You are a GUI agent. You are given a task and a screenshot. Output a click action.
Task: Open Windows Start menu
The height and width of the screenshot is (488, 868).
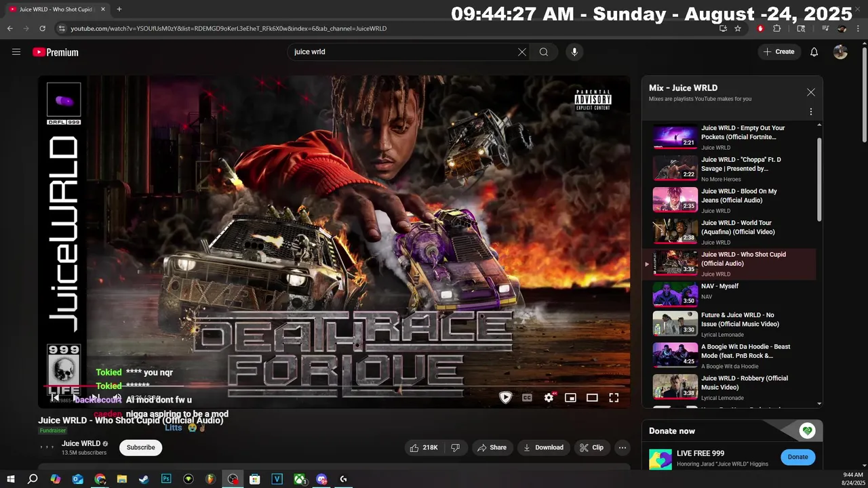[10, 479]
